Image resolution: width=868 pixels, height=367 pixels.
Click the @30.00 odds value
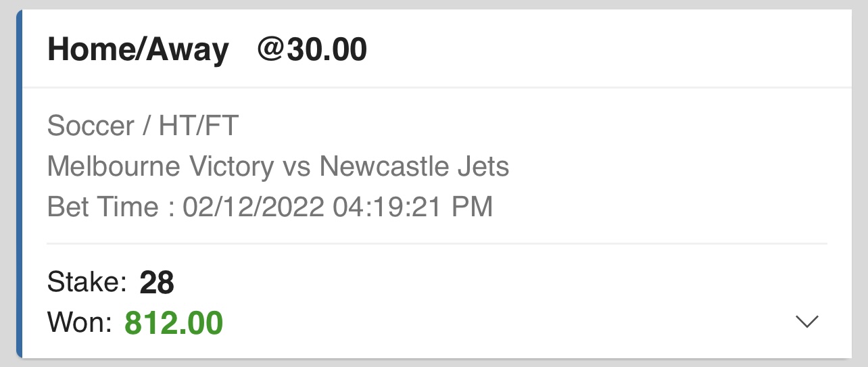point(312,50)
